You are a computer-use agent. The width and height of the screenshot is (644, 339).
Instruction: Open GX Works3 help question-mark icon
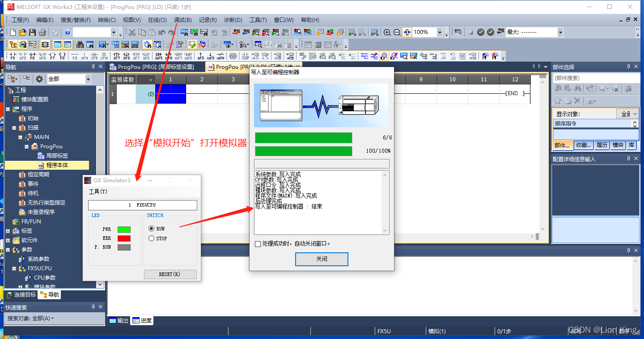click(x=68, y=33)
